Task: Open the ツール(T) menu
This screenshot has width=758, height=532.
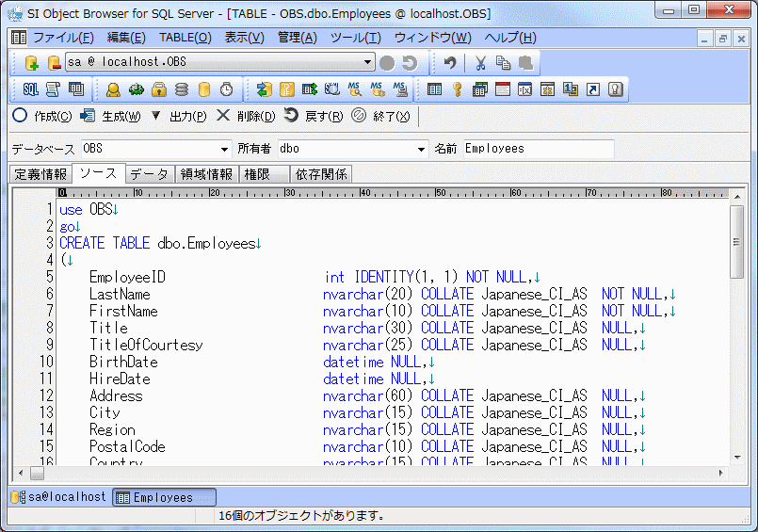Action: pyautogui.click(x=355, y=38)
